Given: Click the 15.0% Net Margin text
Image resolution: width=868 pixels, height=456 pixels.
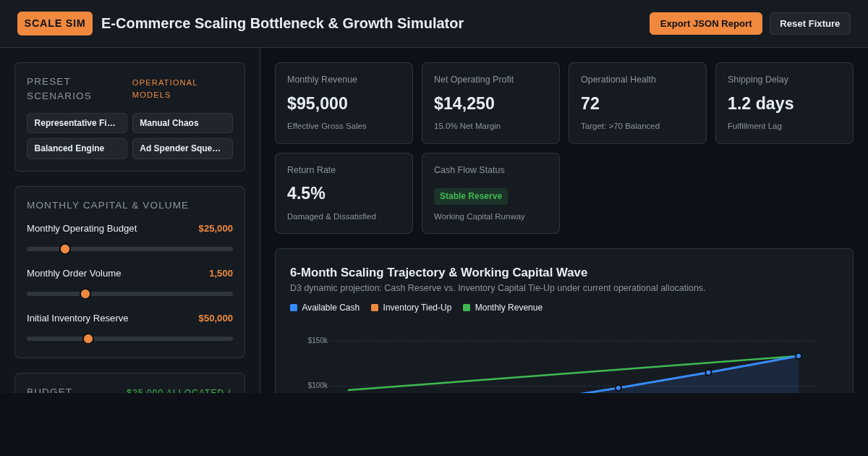Looking at the screenshot, I should 467,126.
